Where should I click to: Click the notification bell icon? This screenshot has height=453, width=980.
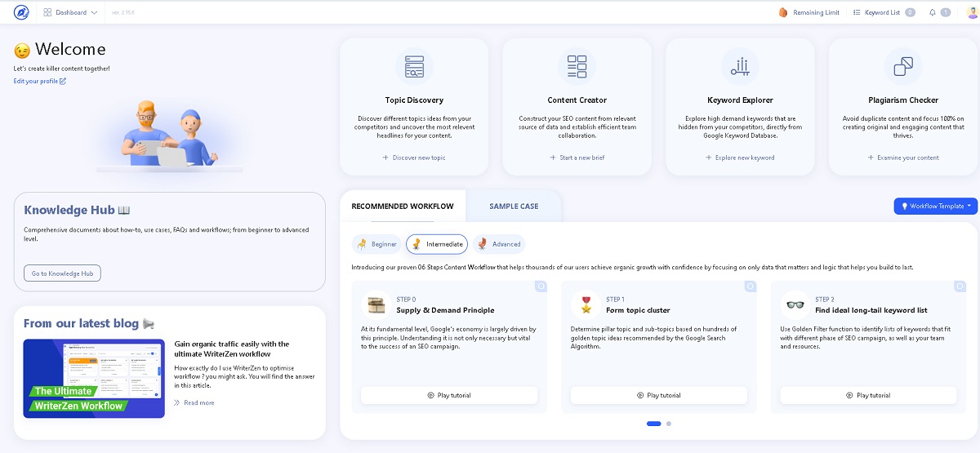(x=933, y=12)
